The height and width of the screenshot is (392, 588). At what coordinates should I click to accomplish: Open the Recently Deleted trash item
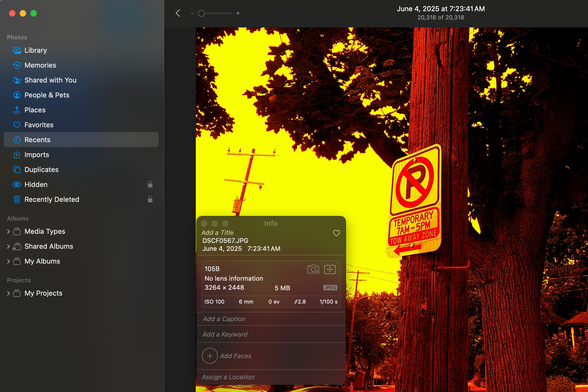pyautogui.click(x=52, y=199)
